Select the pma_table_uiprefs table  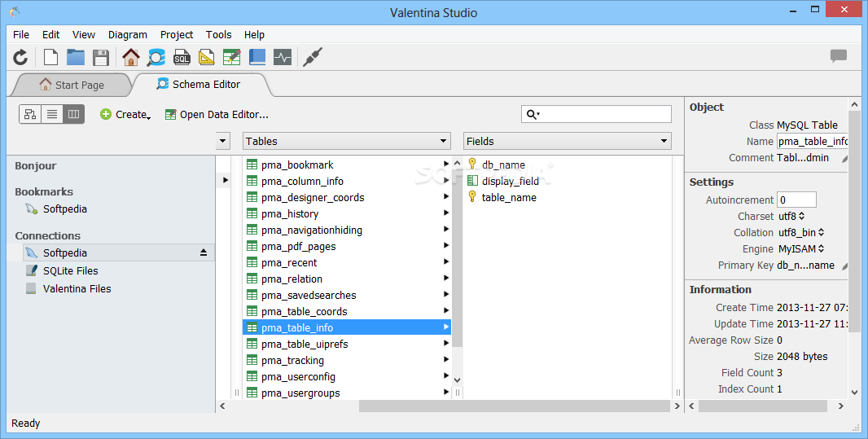(x=347, y=344)
